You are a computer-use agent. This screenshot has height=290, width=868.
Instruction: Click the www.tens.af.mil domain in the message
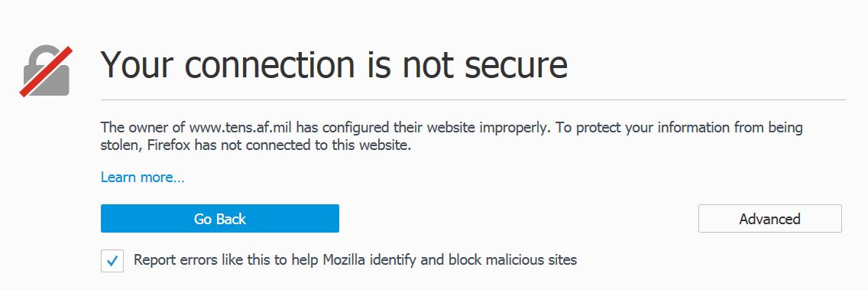tap(242, 128)
